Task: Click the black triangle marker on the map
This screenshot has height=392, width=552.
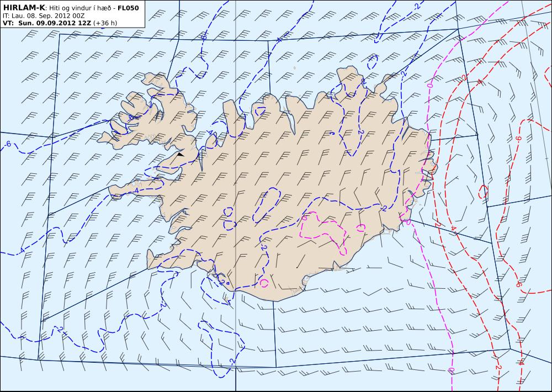Action: pos(181,154)
